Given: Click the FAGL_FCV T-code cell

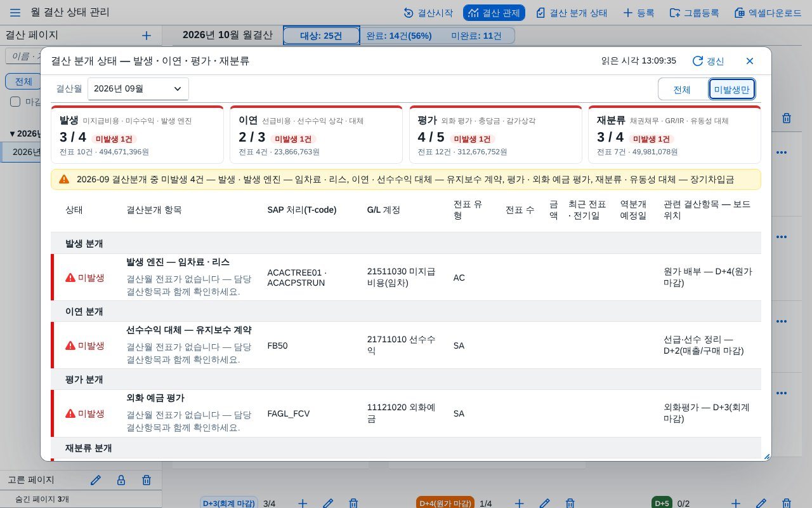Looking at the screenshot, I should click(x=289, y=413).
